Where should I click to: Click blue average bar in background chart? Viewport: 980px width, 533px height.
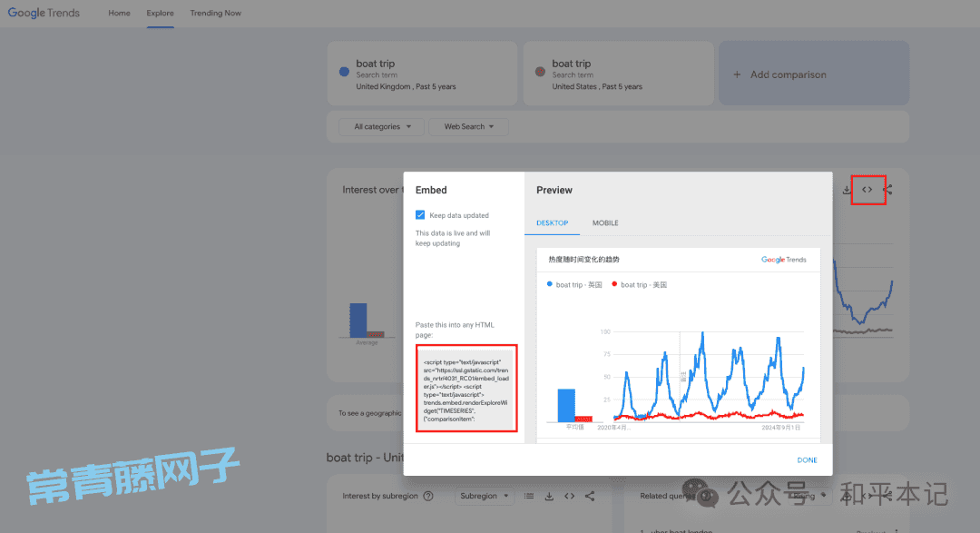(358, 321)
